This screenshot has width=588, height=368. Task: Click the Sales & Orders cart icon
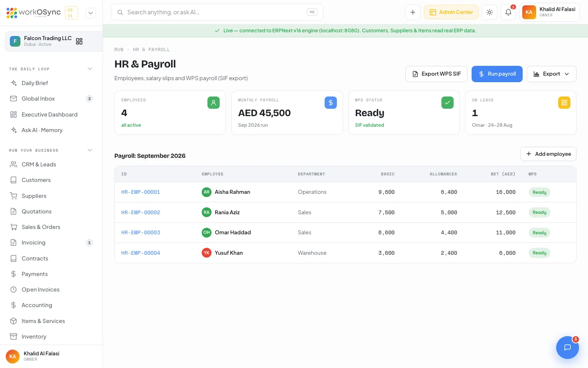(x=13, y=227)
